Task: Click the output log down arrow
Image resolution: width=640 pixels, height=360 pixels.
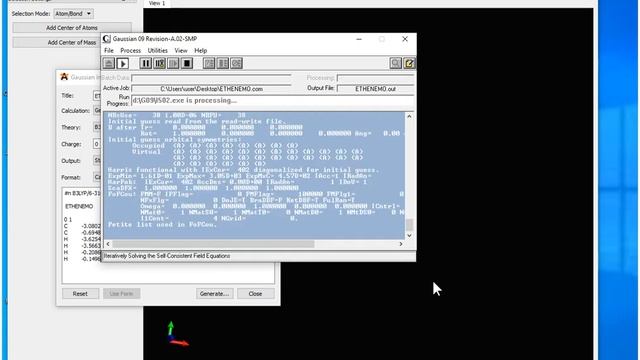Action: (409, 236)
